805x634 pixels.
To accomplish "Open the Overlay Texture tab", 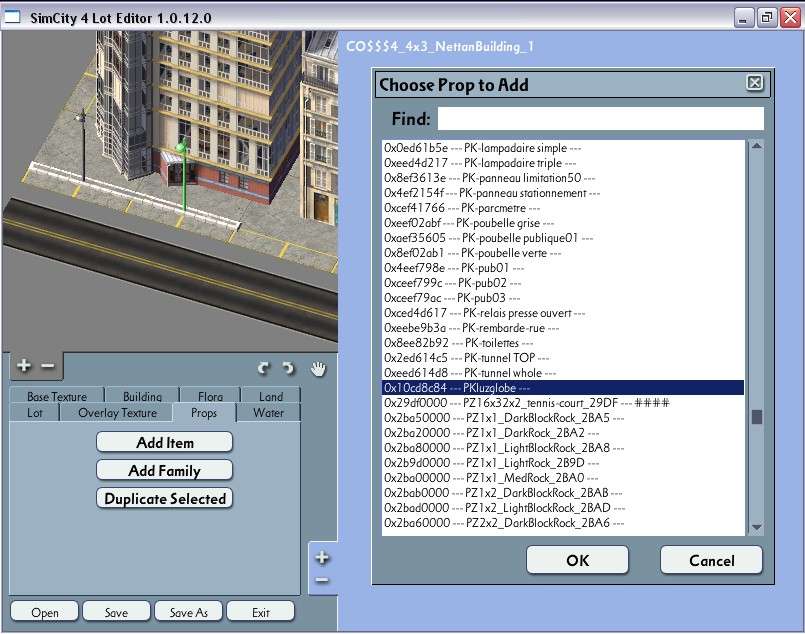I will tap(118, 413).
